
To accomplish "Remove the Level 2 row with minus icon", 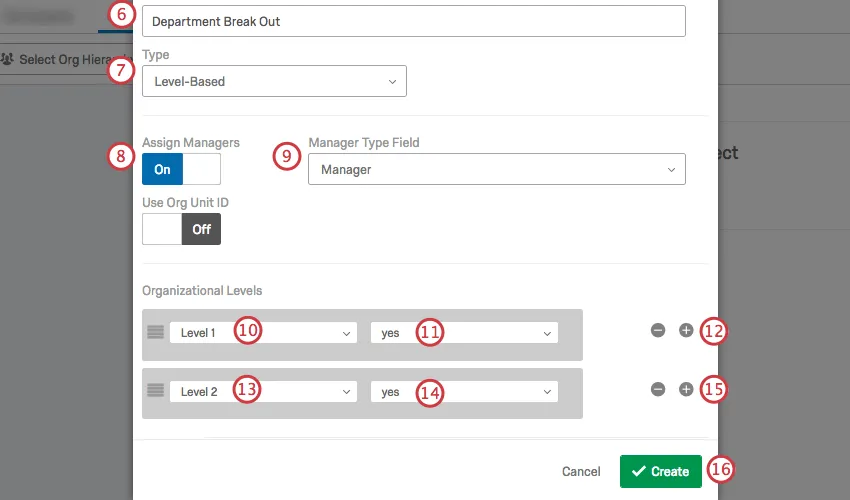I will point(658,389).
